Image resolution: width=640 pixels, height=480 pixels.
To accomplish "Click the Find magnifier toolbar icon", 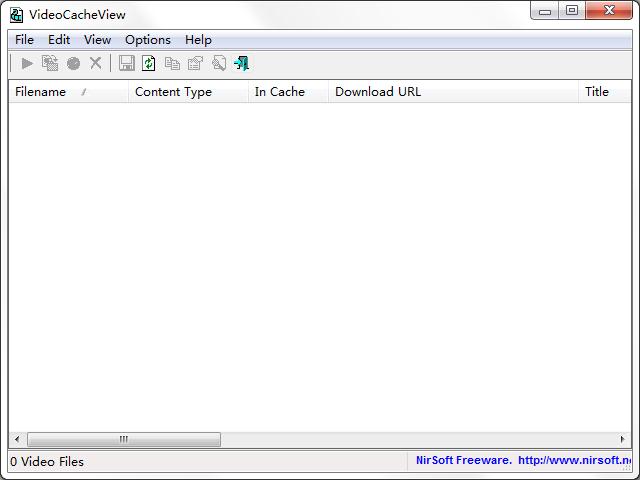I will (219, 64).
